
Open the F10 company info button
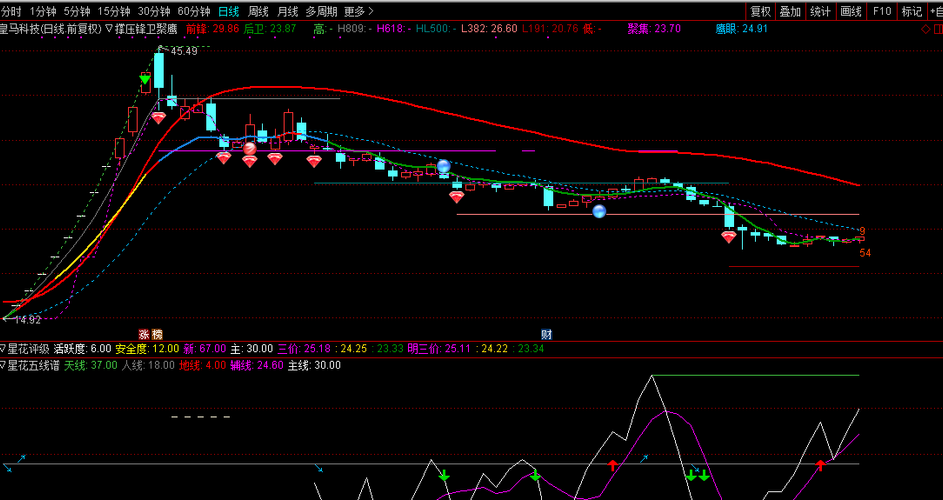882,11
